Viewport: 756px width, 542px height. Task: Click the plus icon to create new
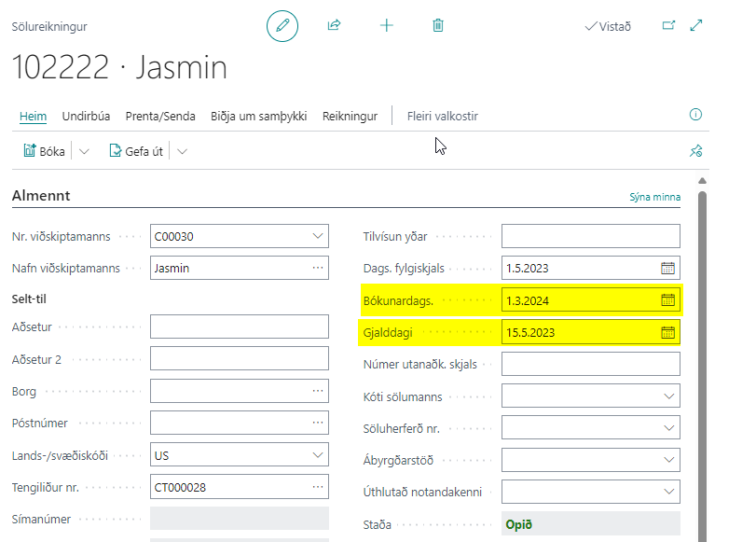[x=387, y=26]
